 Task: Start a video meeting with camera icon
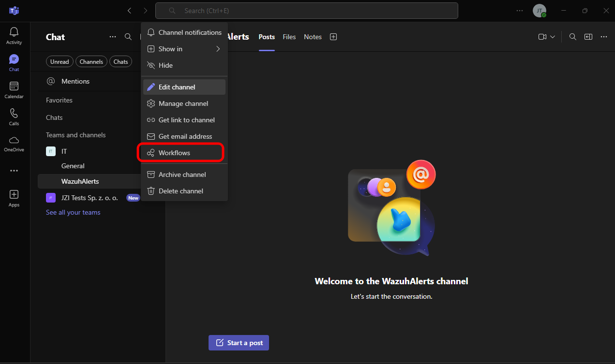pyautogui.click(x=542, y=37)
